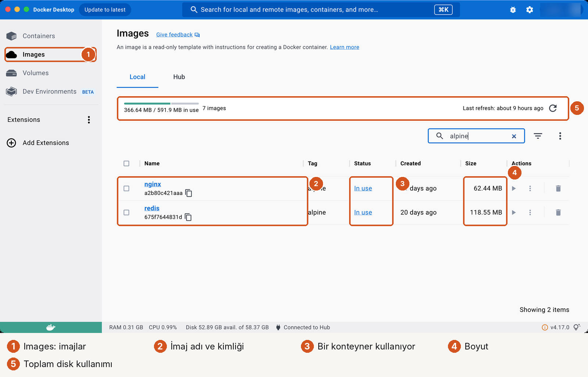Click the v4.17.0 version indicator
Image resolution: width=588 pixels, height=377 pixels.
click(x=556, y=327)
